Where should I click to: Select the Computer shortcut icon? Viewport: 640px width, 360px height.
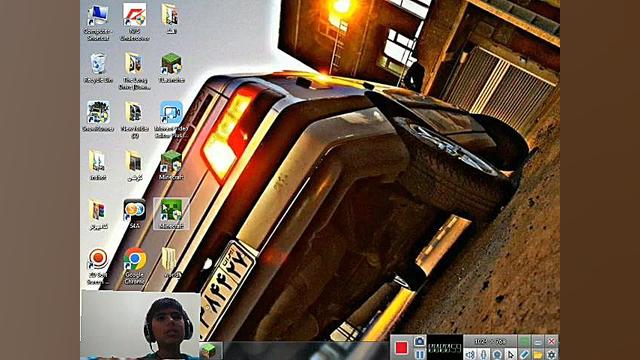click(x=98, y=22)
